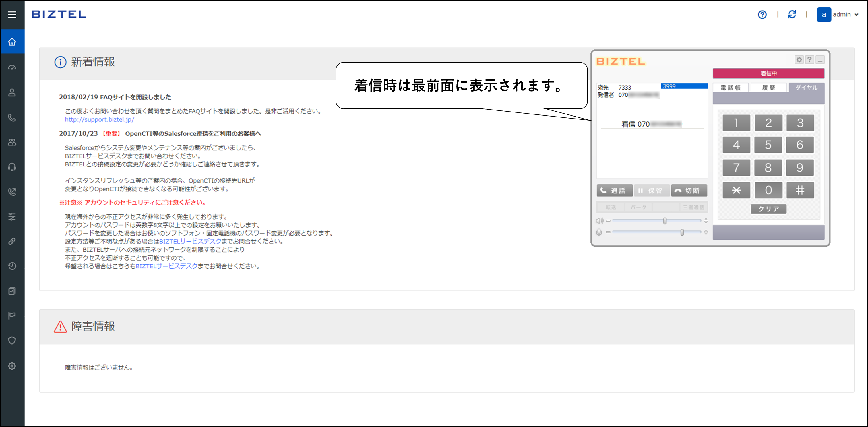Click the sidebar gear settings icon
This screenshot has width=868, height=427.
(12, 366)
